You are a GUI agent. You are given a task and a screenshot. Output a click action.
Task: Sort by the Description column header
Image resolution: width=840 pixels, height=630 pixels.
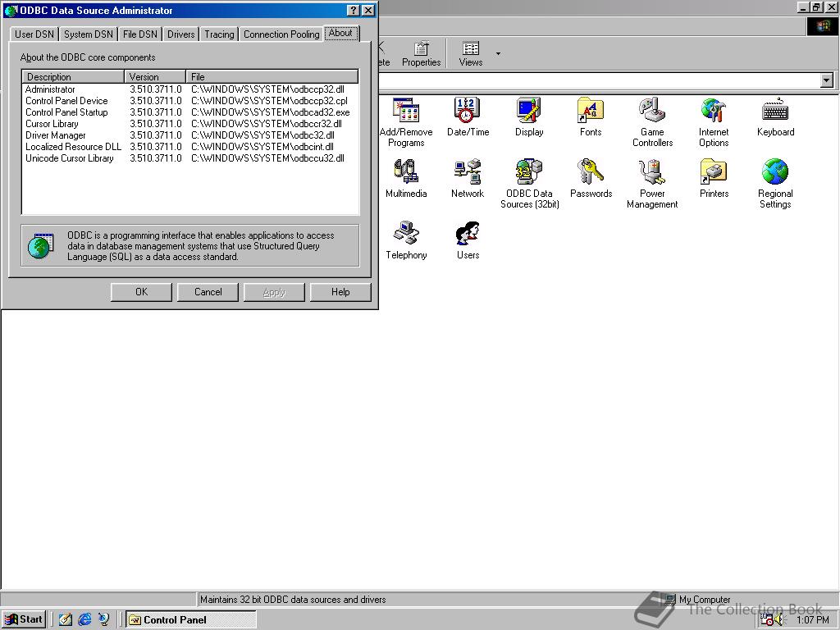[x=73, y=76]
